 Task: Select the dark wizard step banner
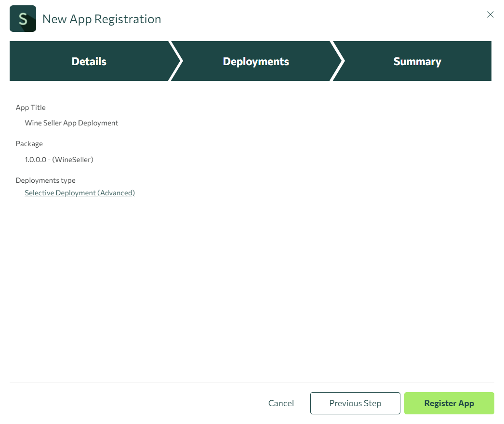[251, 61]
